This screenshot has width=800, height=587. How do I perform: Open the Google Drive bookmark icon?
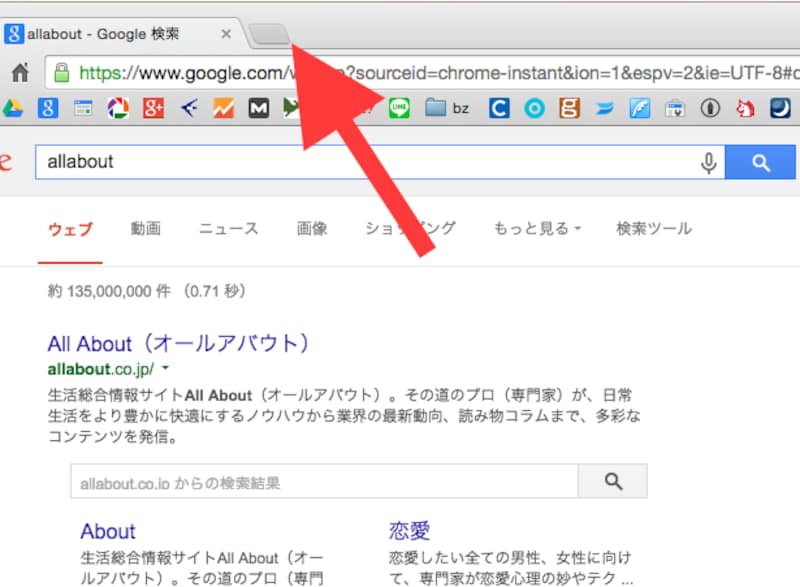click(x=12, y=108)
